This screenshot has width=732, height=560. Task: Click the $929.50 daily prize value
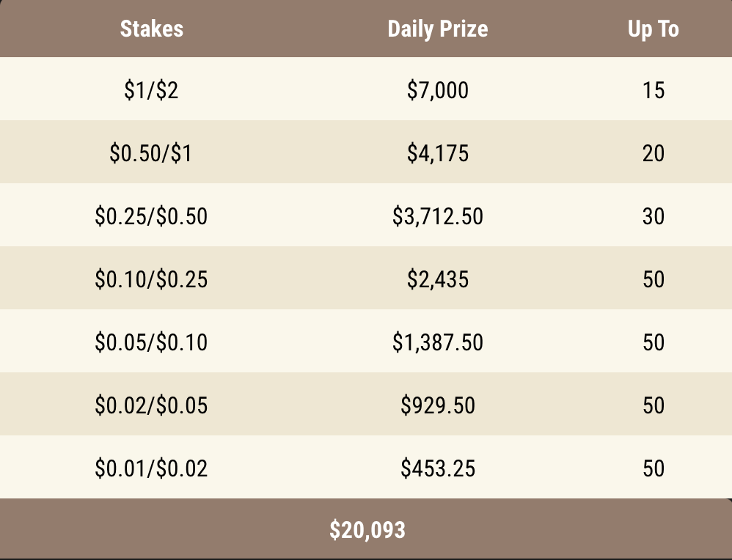437,405
